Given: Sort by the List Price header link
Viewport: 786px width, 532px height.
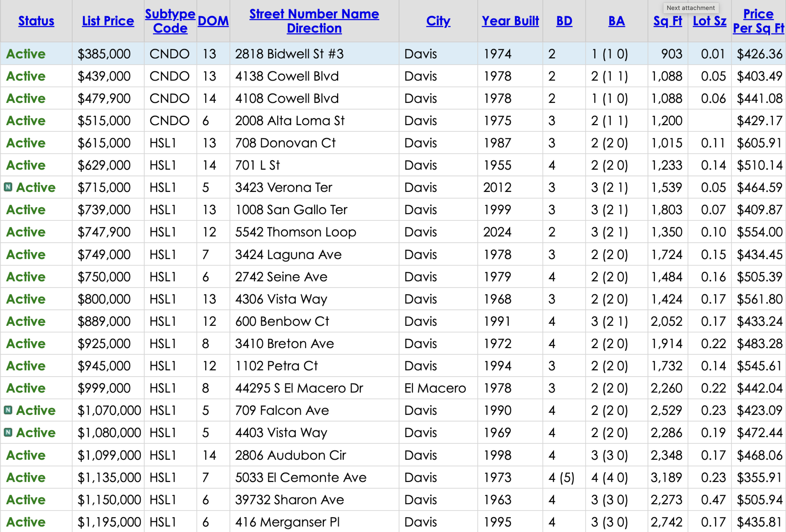Looking at the screenshot, I should 108,21.
